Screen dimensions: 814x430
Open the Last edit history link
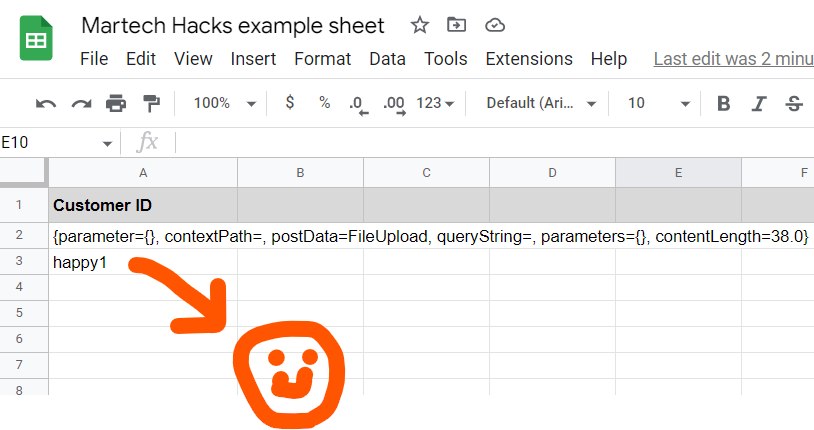click(734, 59)
